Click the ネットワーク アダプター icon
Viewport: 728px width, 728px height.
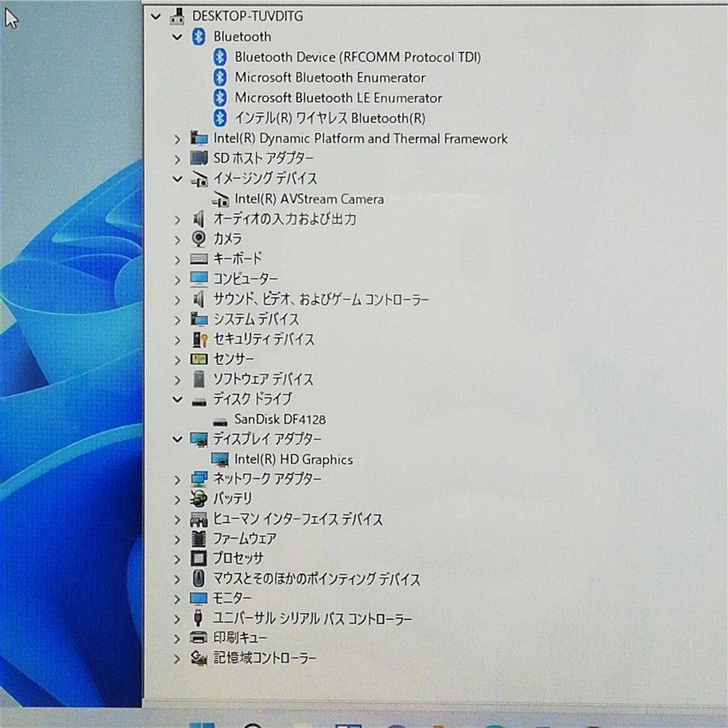coord(199,479)
